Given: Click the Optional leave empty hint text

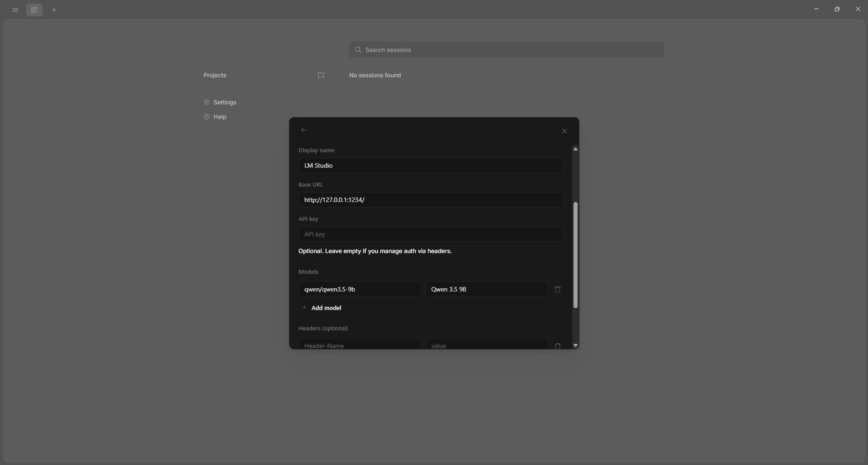Looking at the screenshot, I should tap(375, 251).
